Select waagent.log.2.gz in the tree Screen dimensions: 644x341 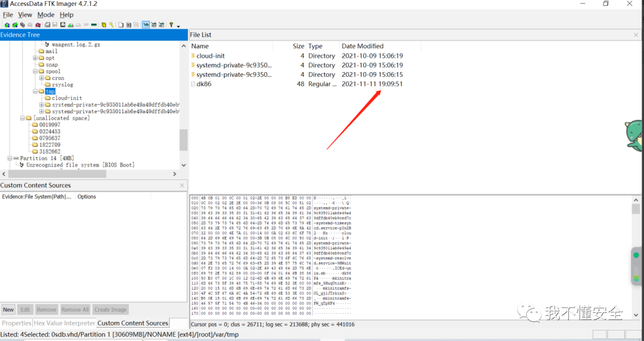76,44
